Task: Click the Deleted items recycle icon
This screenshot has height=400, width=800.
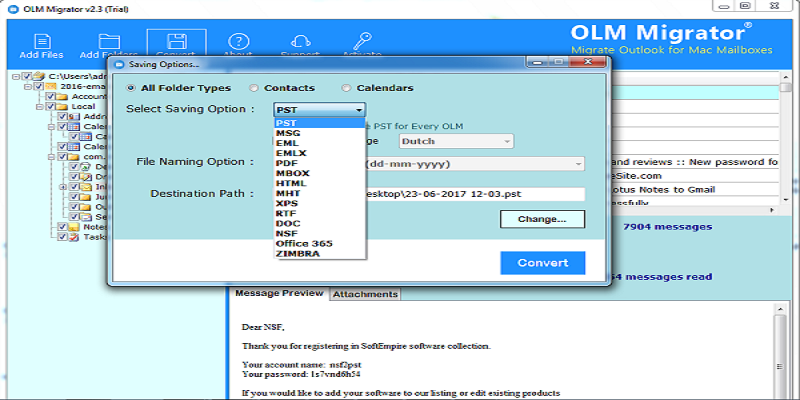Action: [x=85, y=167]
